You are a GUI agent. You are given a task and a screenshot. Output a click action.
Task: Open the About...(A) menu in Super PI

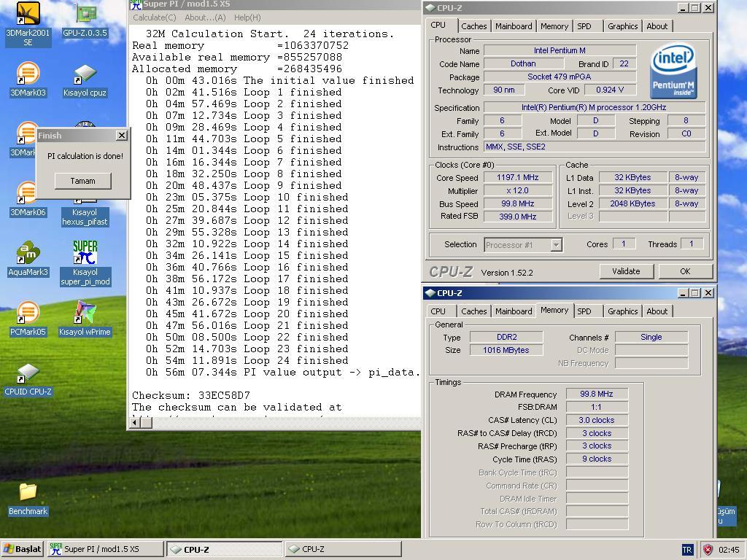[205, 17]
